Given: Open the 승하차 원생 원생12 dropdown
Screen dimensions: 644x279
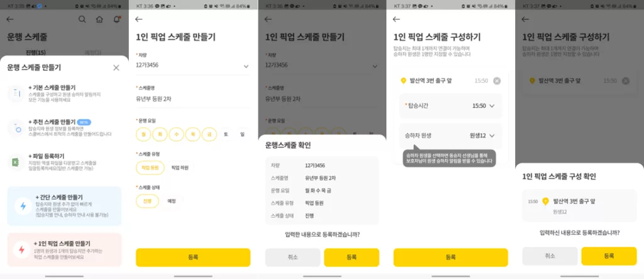Looking at the screenshot, I should 450,135.
